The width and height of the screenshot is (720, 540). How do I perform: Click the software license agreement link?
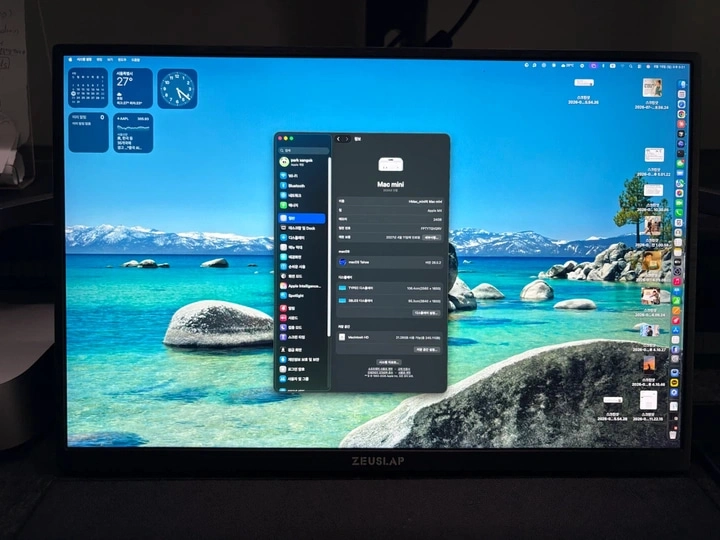(x=379, y=369)
